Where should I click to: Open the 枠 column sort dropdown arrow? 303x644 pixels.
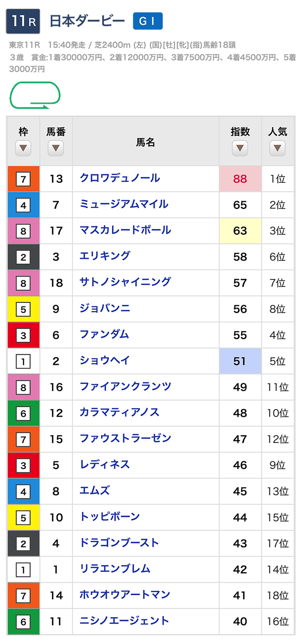click(23, 148)
